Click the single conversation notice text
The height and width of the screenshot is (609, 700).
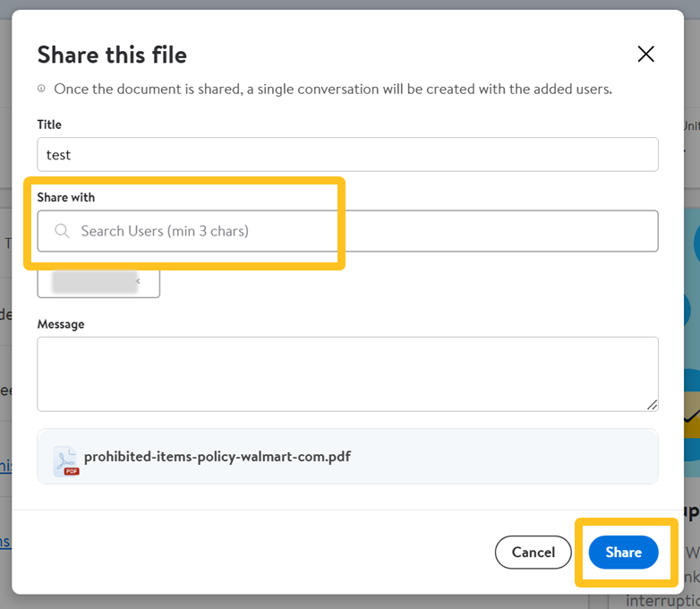point(333,90)
